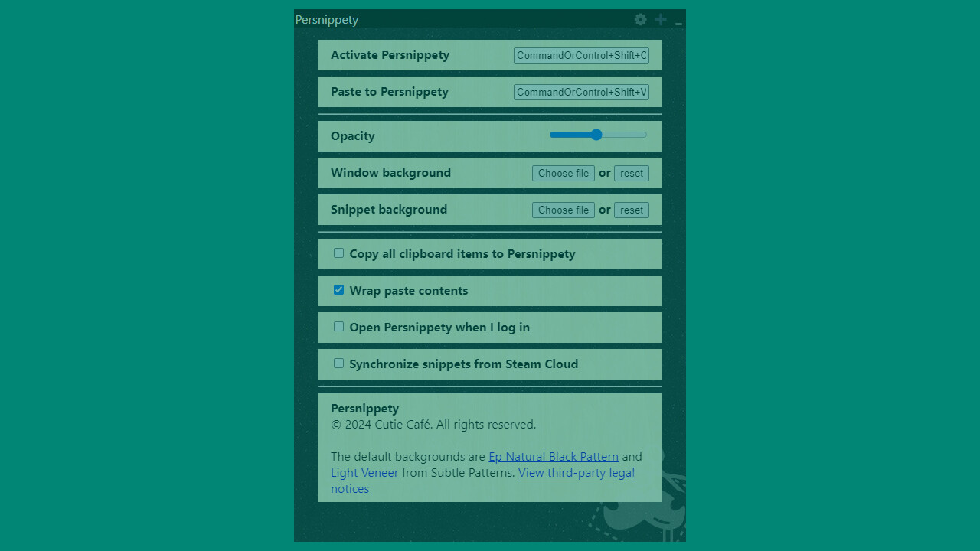The image size is (980, 551).
Task: View third-party legal notices
Action: 576,472
